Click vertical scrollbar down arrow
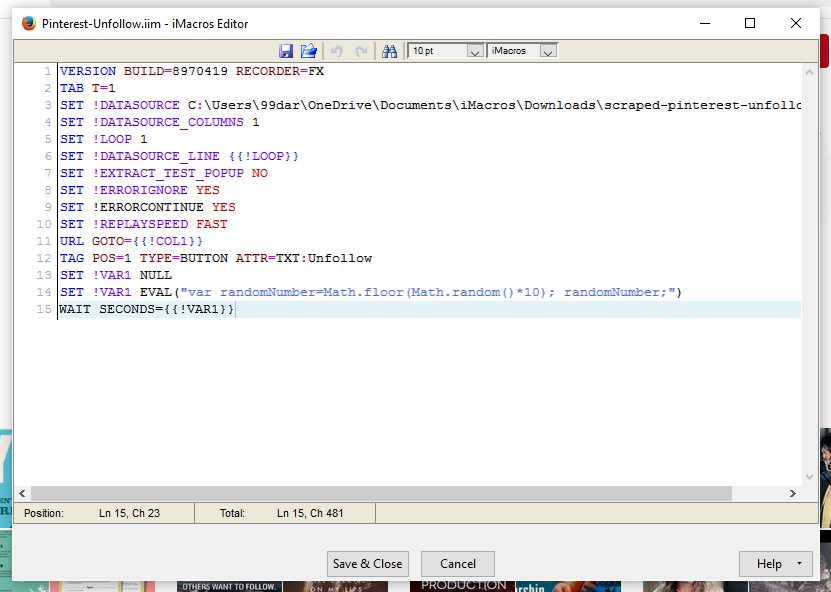This screenshot has width=831, height=592. [809, 476]
